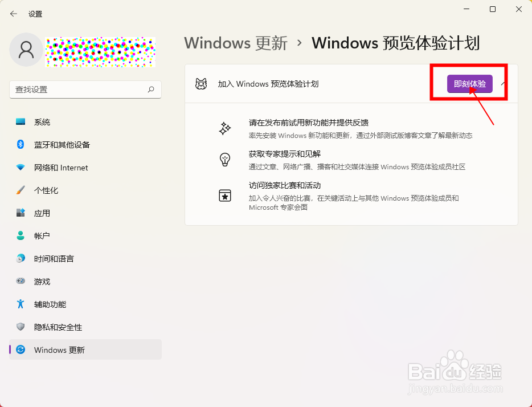Click the 系统 monitor icon
The width and height of the screenshot is (532, 407).
click(x=21, y=122)
